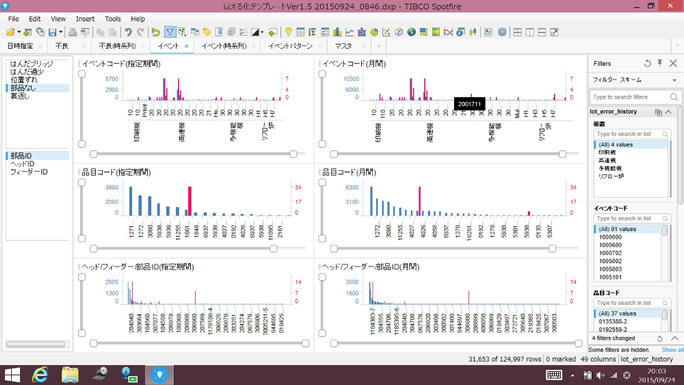This screenshot has height=385, width=684.
Task: Select フィーダーID in the ID list
Action: (x=29, y=172)
